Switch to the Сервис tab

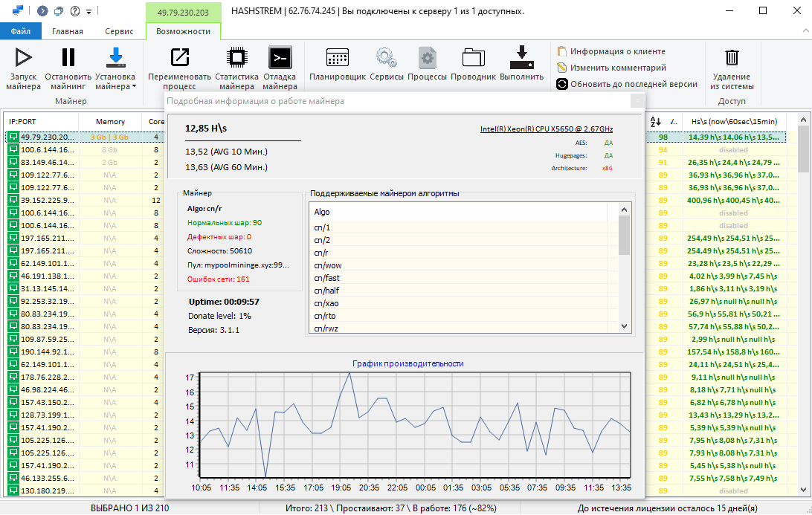tap(119, 31)
